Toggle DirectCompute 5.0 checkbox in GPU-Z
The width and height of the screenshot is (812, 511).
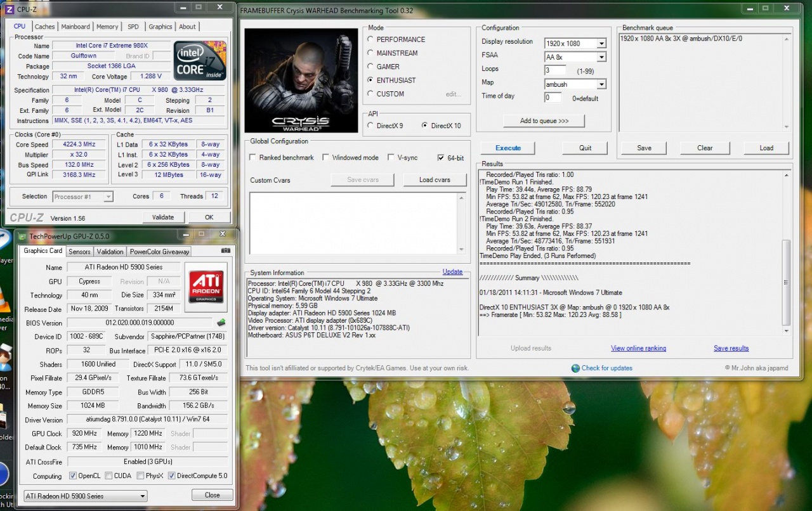pos(171,476)
